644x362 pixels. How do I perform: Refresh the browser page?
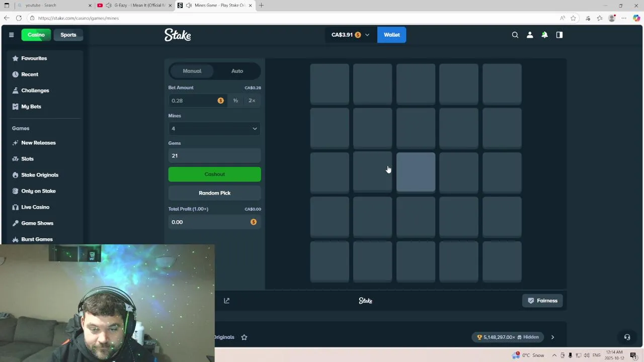coord(19,18)
